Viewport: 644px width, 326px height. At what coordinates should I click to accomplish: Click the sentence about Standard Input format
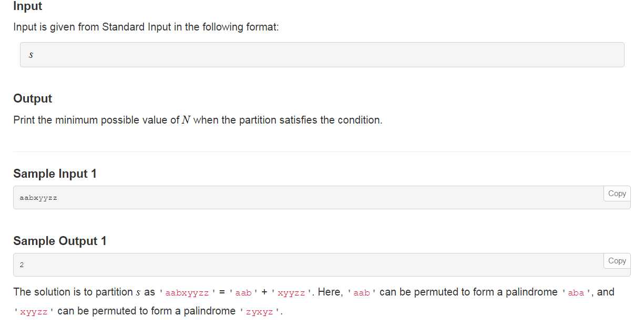(146, 27)
